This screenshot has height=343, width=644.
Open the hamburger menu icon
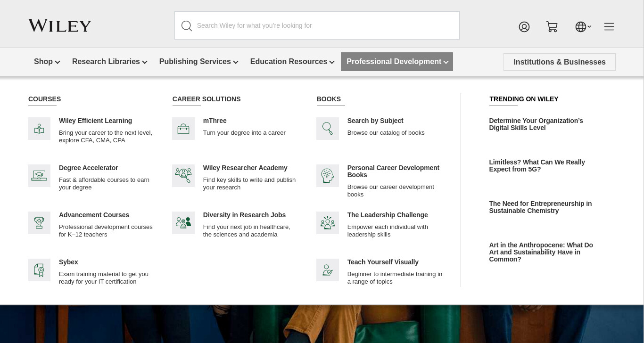click(x=609, y=27)
